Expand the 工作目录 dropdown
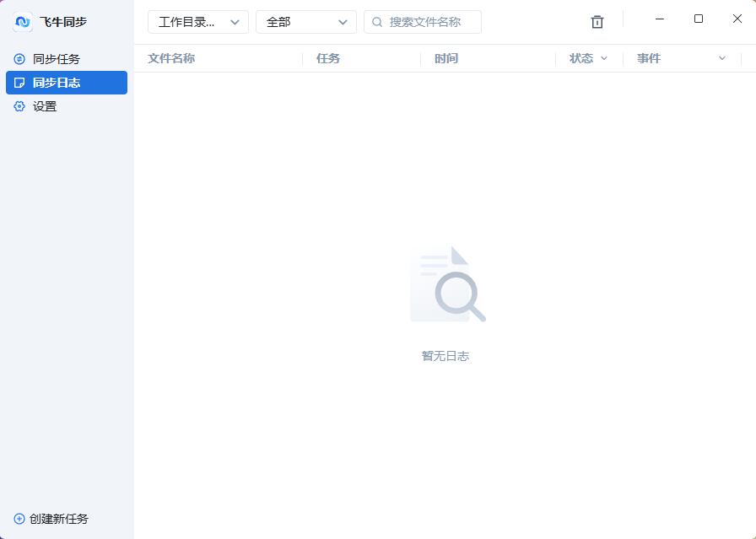 tap(198, 22)
